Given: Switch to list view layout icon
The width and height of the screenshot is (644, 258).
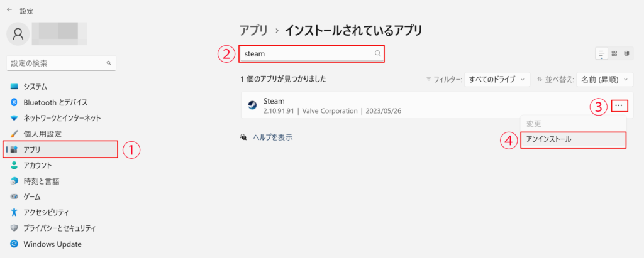Looking at the screenshot, I should click(602, 54).
